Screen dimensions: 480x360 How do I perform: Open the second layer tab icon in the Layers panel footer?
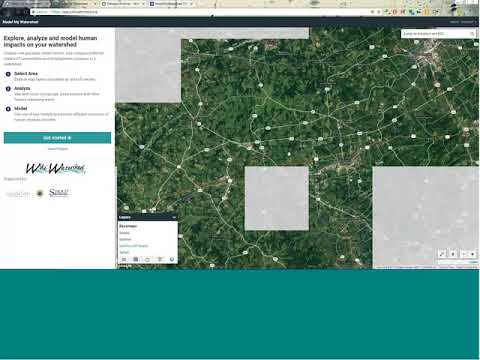(x=136, y=259)
